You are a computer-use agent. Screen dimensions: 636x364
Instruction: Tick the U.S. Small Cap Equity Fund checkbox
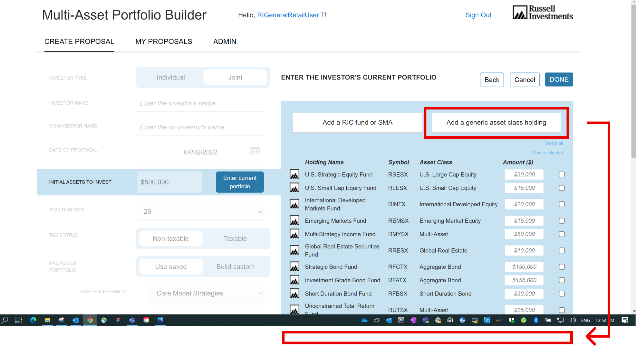pyautogui.click(x=562, y=188)
